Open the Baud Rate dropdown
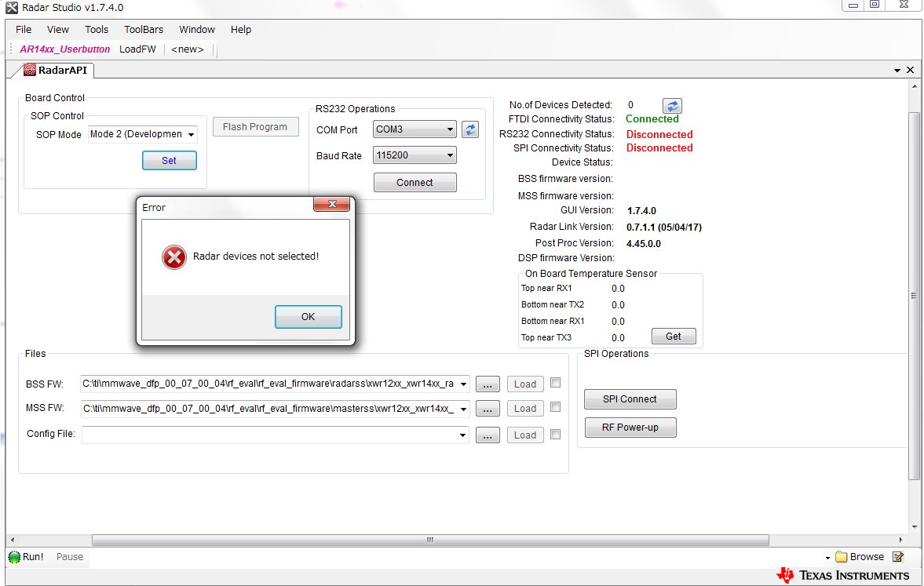The width and height of the screenshot is (924, 586). (450, 155)
